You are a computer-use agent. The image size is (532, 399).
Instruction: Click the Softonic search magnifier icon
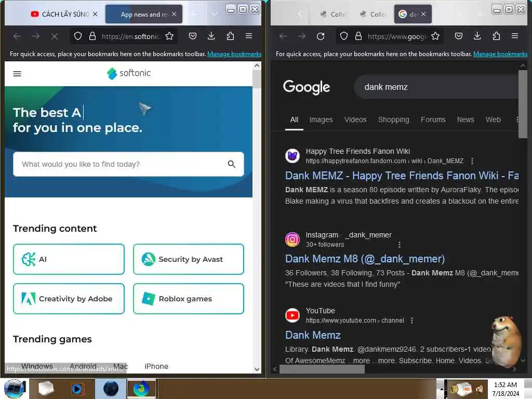click(x=231, y=164)
